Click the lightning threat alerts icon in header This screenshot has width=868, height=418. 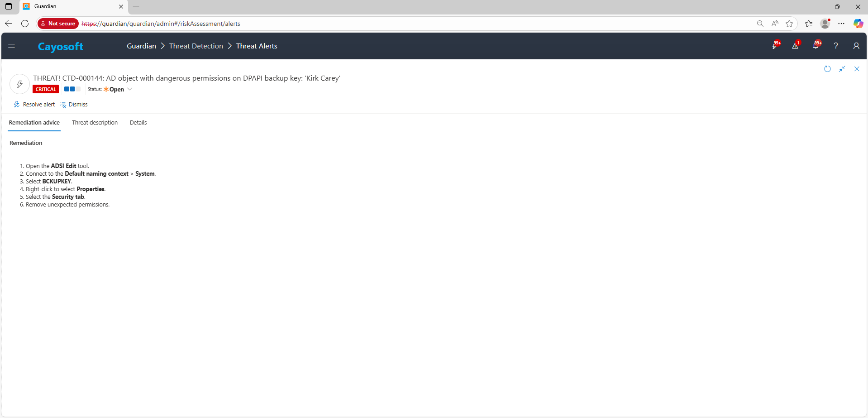(775, 46)
